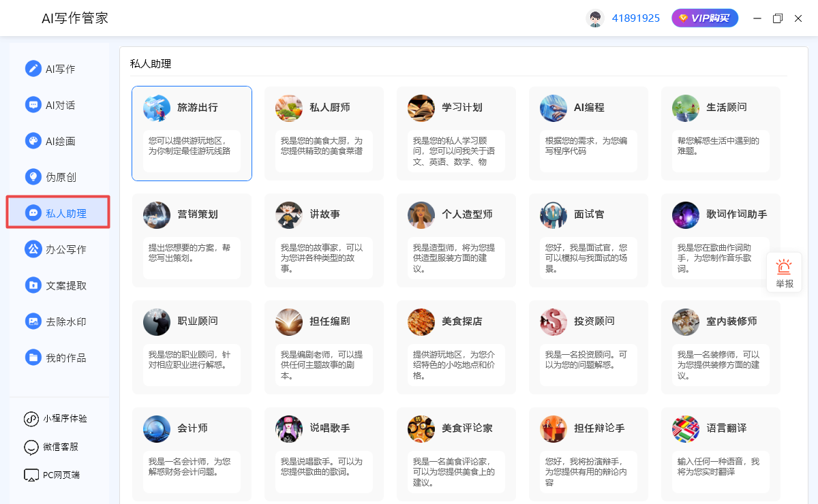Click the 面试官 avatar icon
The height and width of the screenshot is (504, 818).
[554, 215]
